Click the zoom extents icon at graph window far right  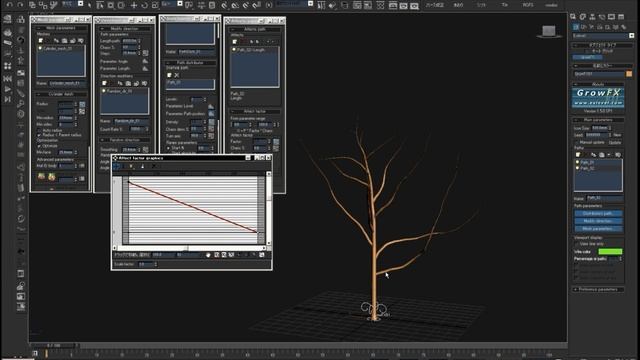tap(262, 255)
